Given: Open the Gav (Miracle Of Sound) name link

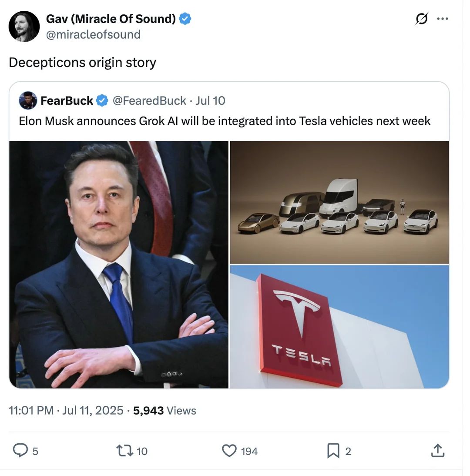Looking at the screenshot, I should tap(111, 19).
